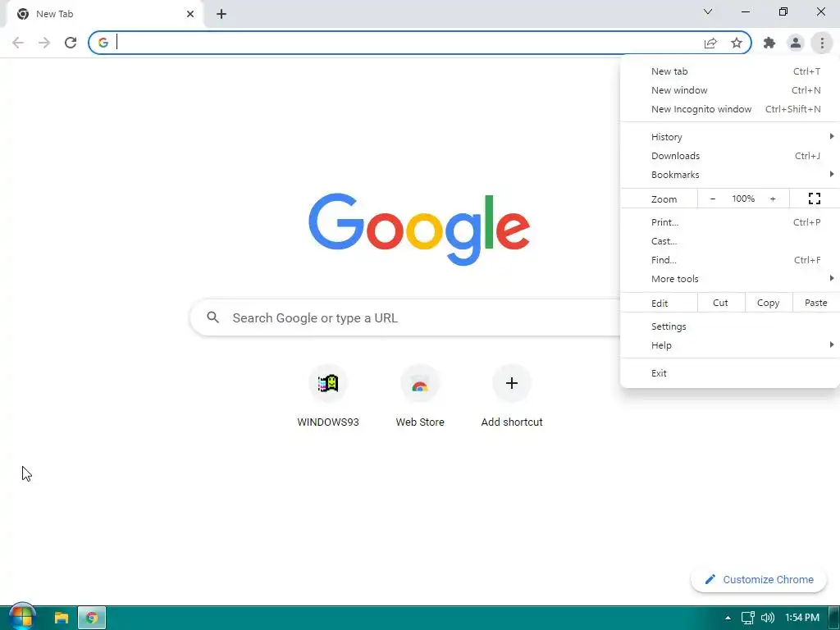Click the search magnifier icon
This screenshot has width=840, height=630.
tap(212, 317)
